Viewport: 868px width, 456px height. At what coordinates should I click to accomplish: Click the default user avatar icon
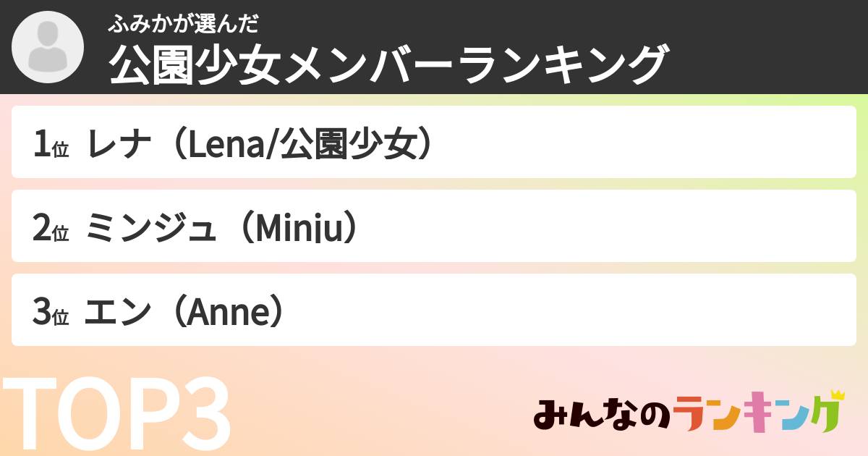[x=48, y=48]
